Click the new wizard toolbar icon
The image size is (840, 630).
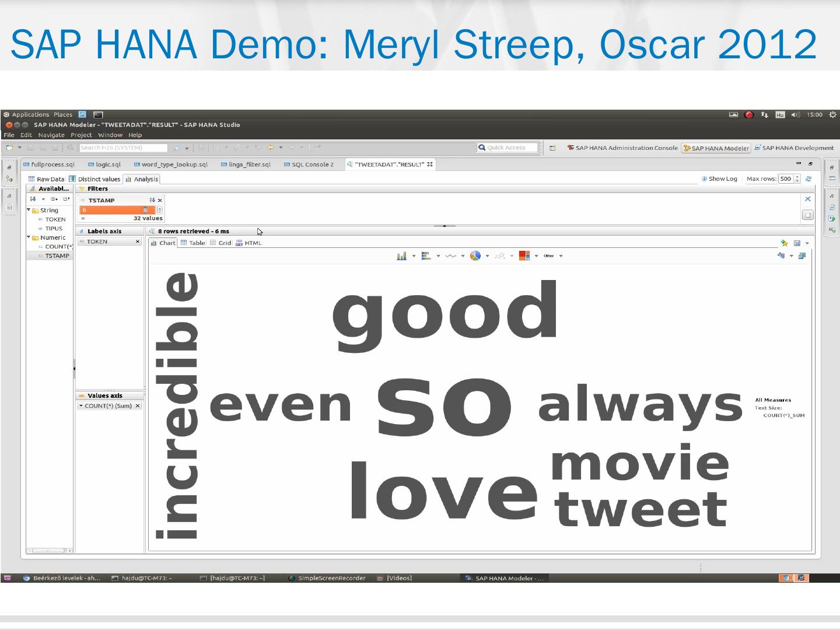9,148
